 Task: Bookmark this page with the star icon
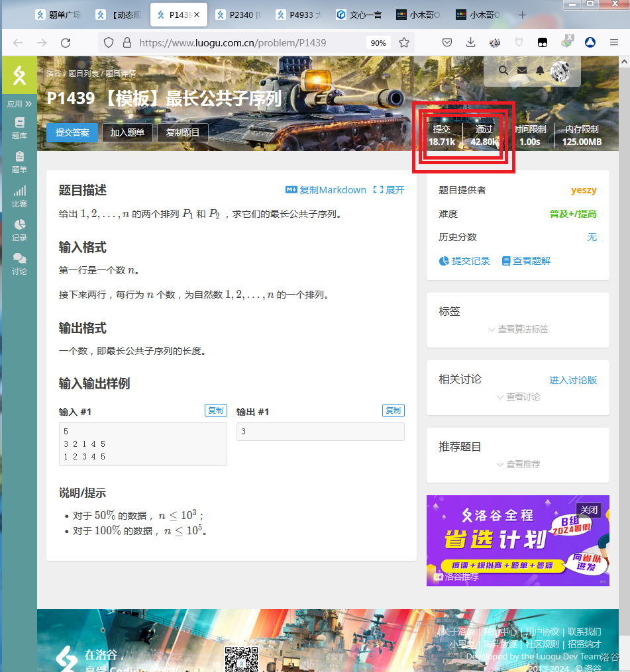(404, 42)
